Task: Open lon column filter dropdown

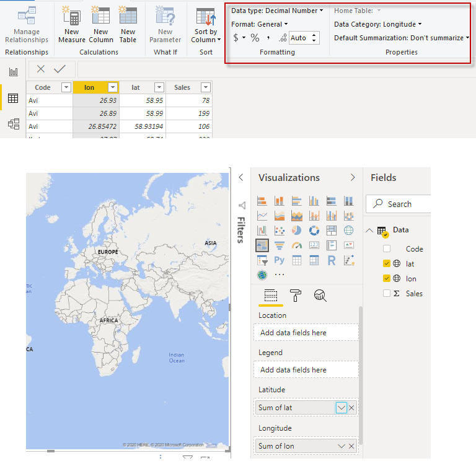Action: pyautogui.click(x=113, y=87)
